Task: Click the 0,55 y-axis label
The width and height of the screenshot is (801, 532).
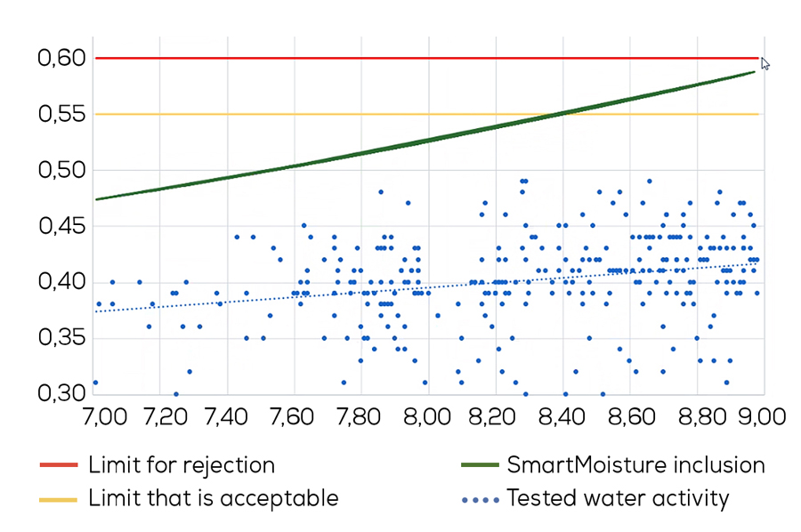Action: click(x=61, y=115)
